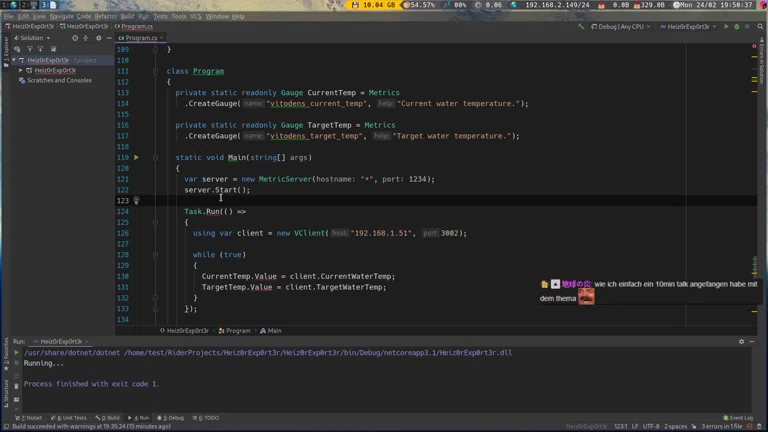The image size is (768, 432).
Task: Open the Event Log panel
Action: [738, 418]
